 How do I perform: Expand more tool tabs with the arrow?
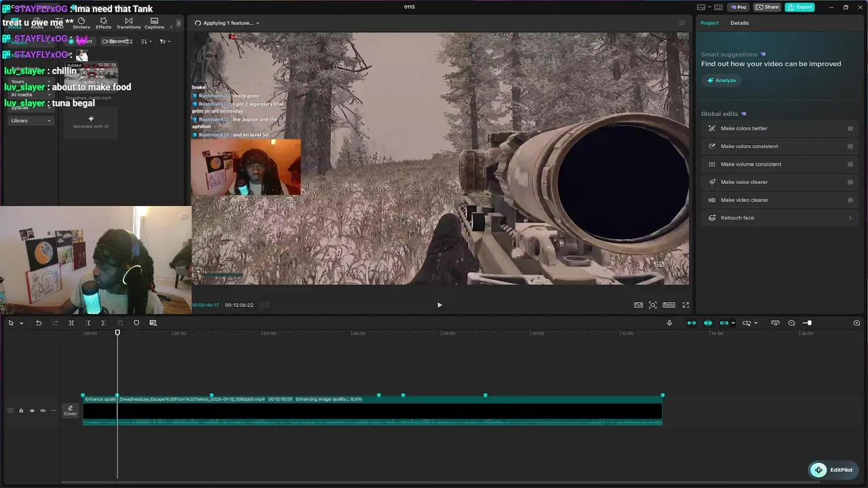tap(178, 23)
